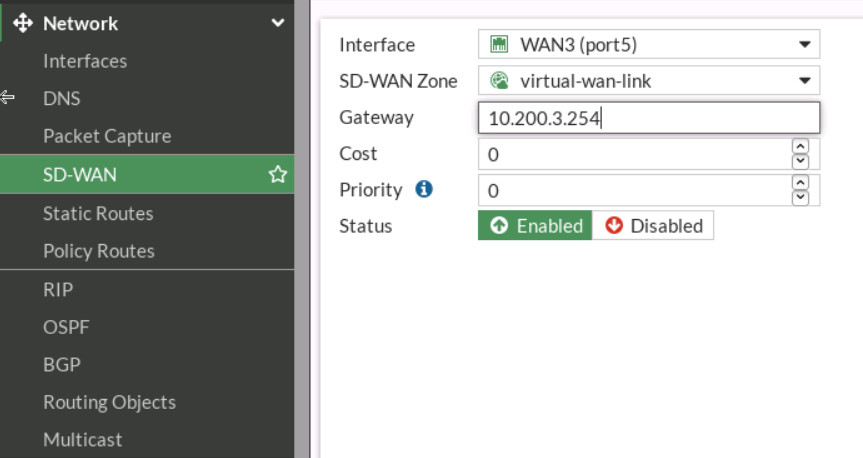863x458 pixels.
Task: Decrease the Priority value stepper
Action: click(800, 197)
